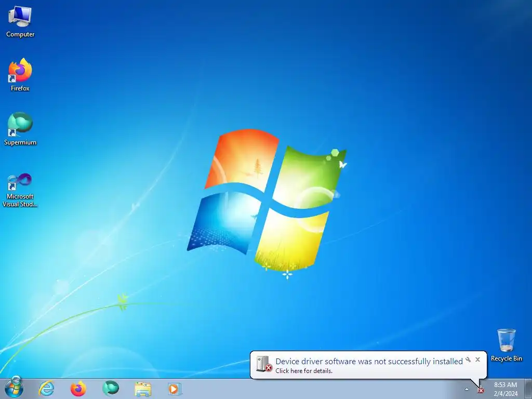Select the Microsoft Visual Studio desktop shortcut
Image resolution: width=532 pixels, height=399 pixels.
tap(20, 190)
